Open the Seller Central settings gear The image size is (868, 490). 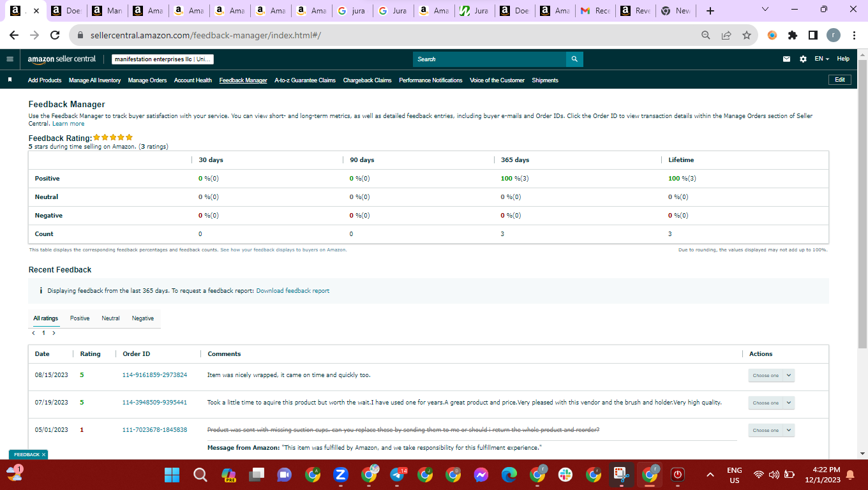pyautogui.click(x=803, y=59)
